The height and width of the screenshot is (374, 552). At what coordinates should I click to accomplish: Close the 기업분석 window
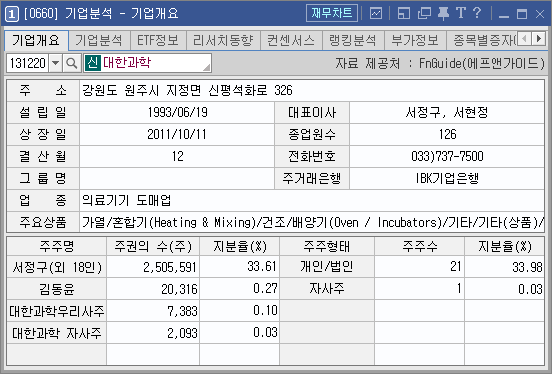540,14
